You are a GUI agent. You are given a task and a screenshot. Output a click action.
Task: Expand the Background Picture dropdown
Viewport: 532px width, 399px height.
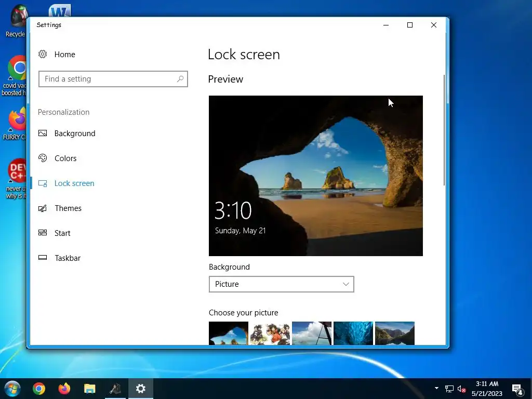pos(281,284)
